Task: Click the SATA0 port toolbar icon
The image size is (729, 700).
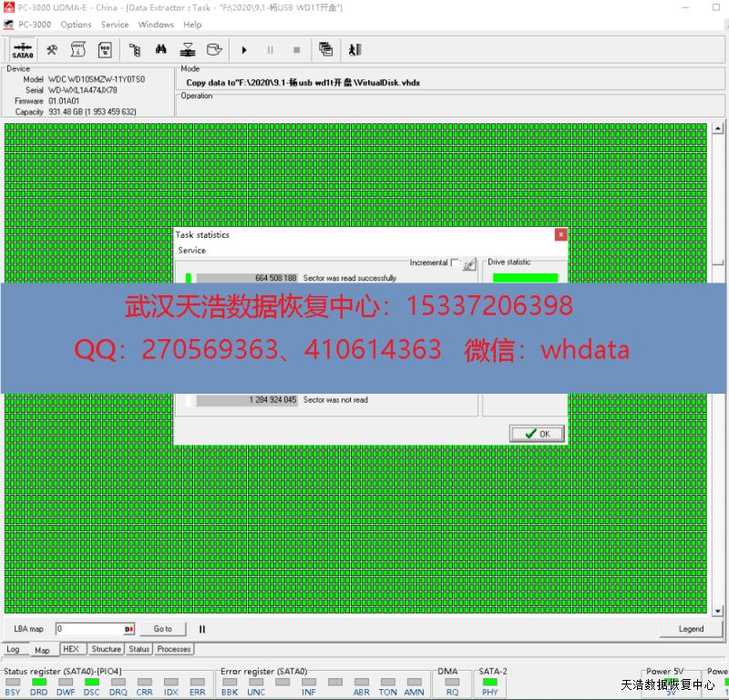Action: point(23,49)
